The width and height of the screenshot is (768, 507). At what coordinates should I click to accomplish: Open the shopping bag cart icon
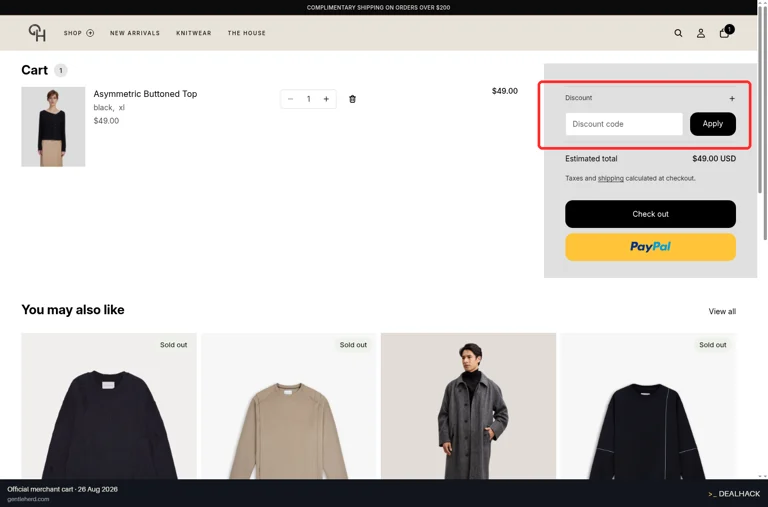click(x=724, y=33)
